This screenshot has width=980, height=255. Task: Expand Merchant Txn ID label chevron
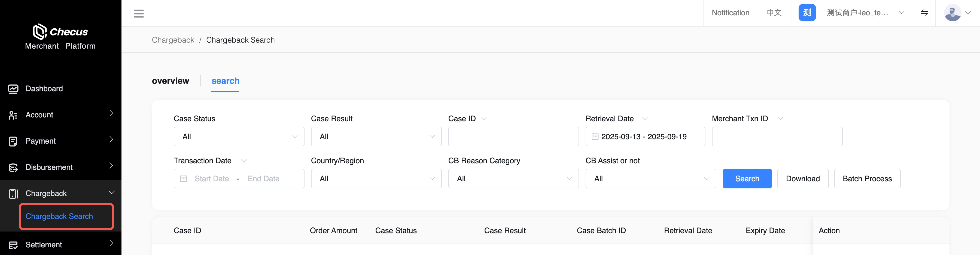pos(780,118)
